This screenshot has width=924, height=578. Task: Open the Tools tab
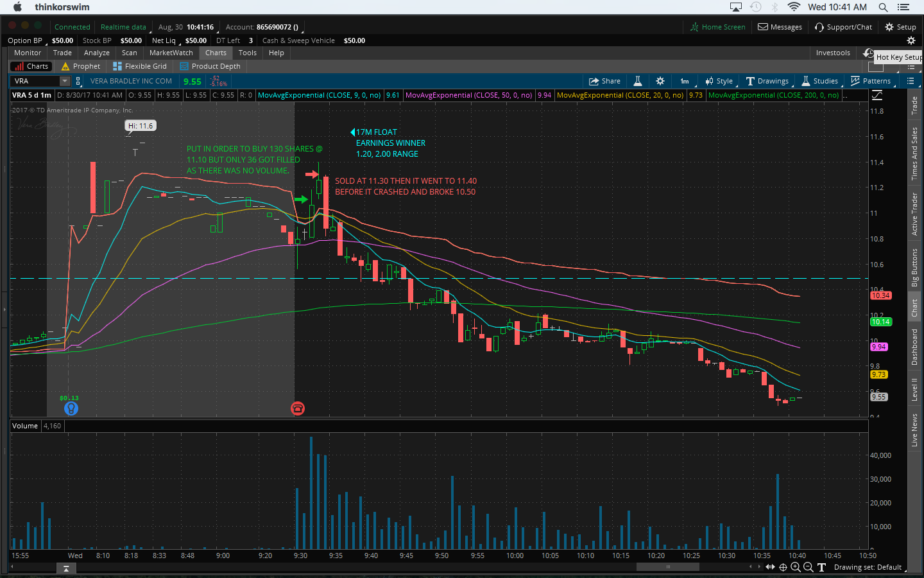point(248,53)
